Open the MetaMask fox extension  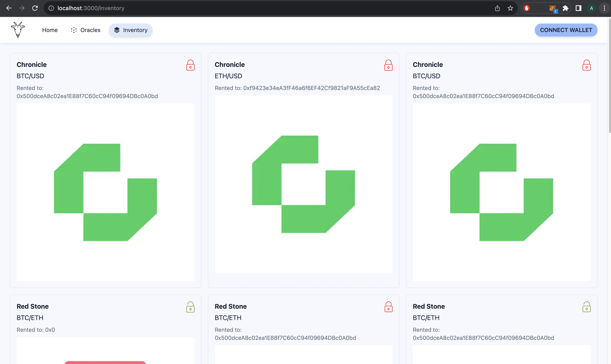point(552,8)
